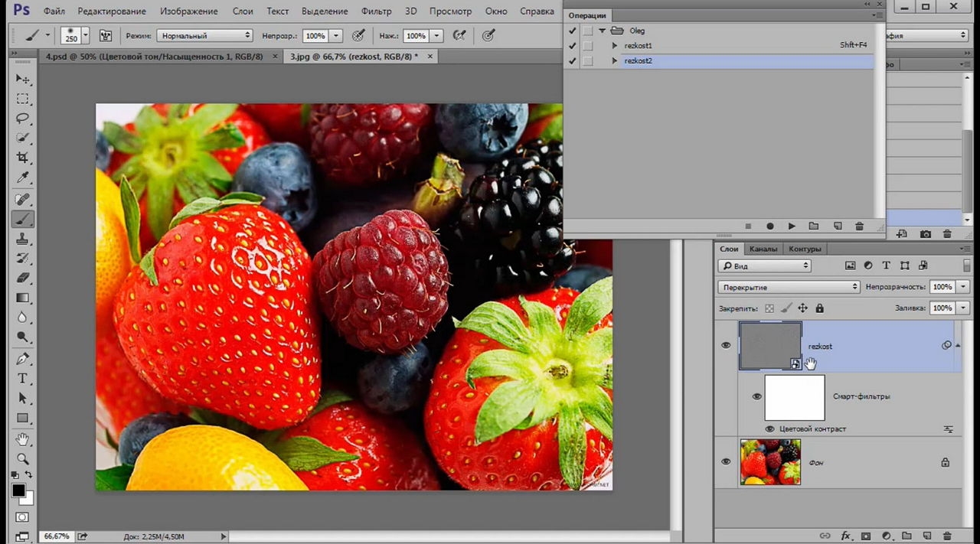Select the Clone Stamp tool
Viewport: 980px width, 544px height.
[x=23, y=239]
